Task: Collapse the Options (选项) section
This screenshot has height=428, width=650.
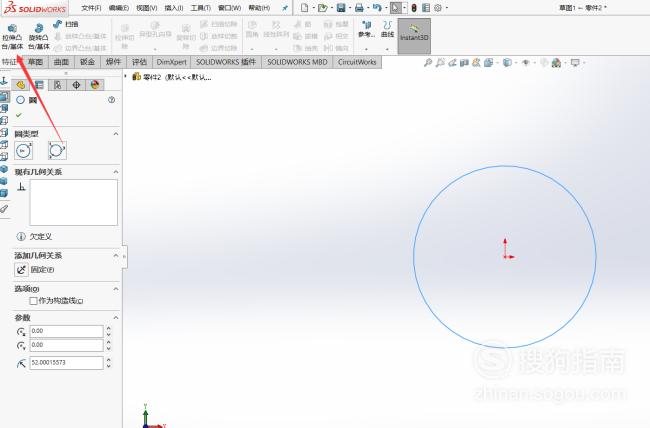Action: point(116,289)
